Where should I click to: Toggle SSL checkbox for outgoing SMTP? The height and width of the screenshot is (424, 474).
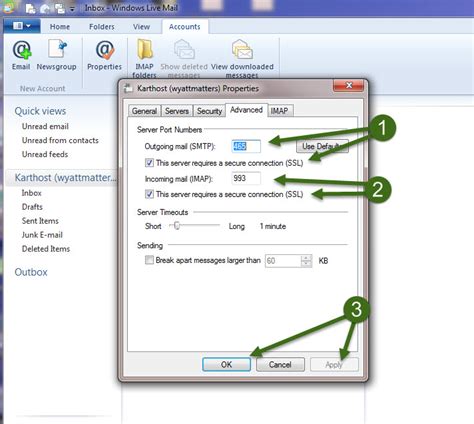click(x=149, y=163)
